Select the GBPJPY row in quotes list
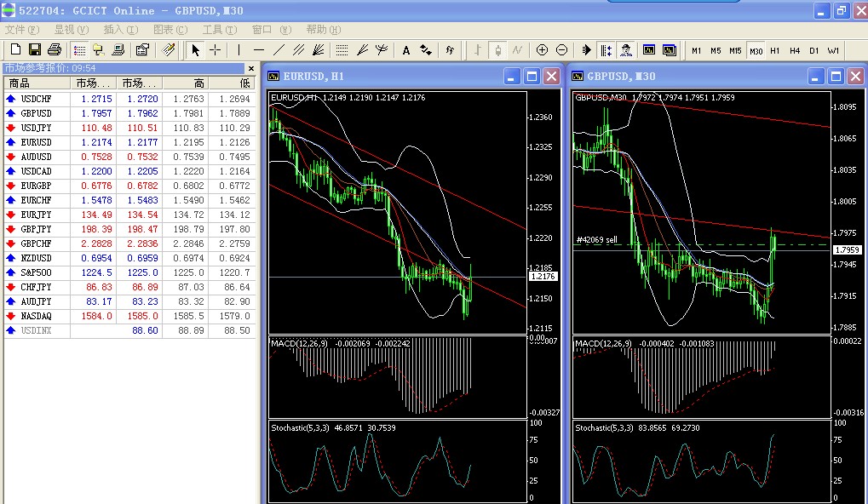The width and height of the screenshot is (868, 504). tap(36, 229)
